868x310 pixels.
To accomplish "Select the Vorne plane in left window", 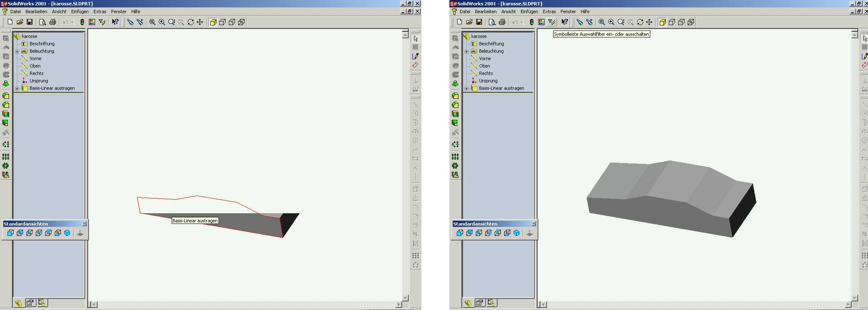I will click(35, 58).
